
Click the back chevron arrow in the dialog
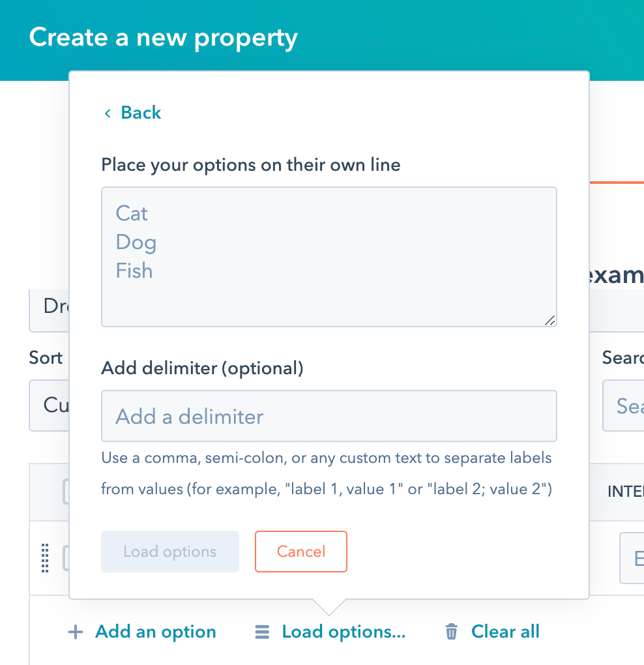click(108, 113)
